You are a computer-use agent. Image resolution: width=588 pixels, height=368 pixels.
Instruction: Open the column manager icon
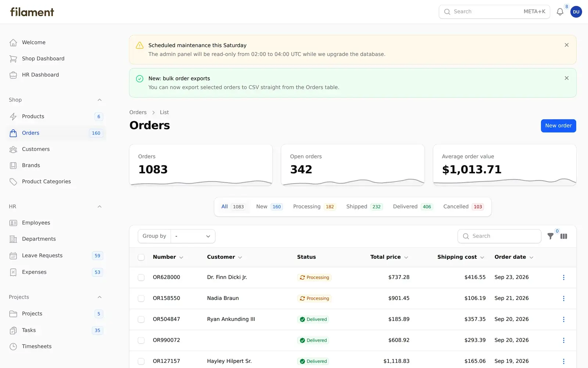pos(564,236)
